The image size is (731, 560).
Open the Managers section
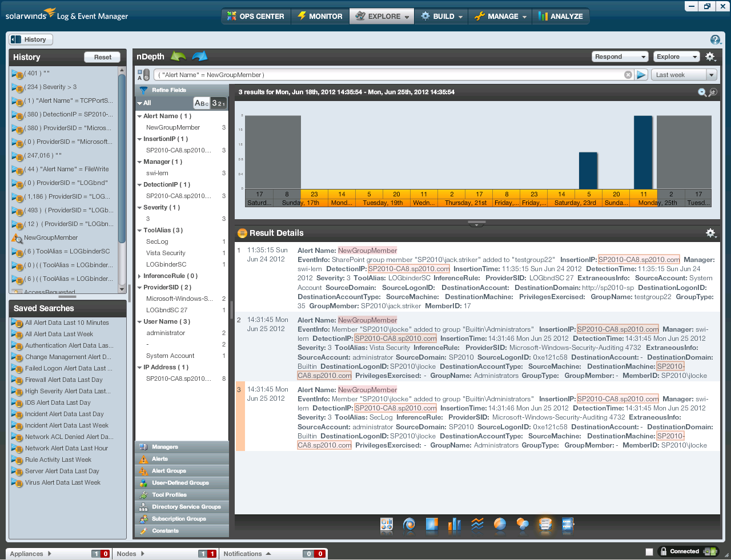pyautogui.click(x=182, y=447)
